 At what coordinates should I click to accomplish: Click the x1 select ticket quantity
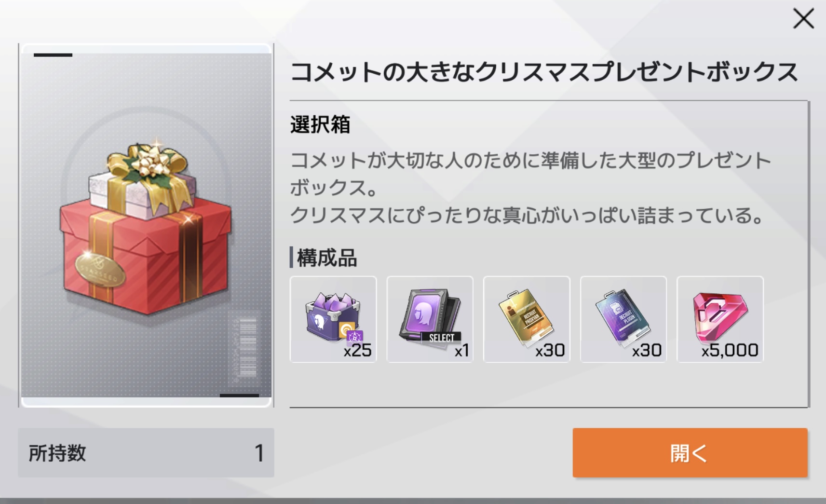pos(461,351)
